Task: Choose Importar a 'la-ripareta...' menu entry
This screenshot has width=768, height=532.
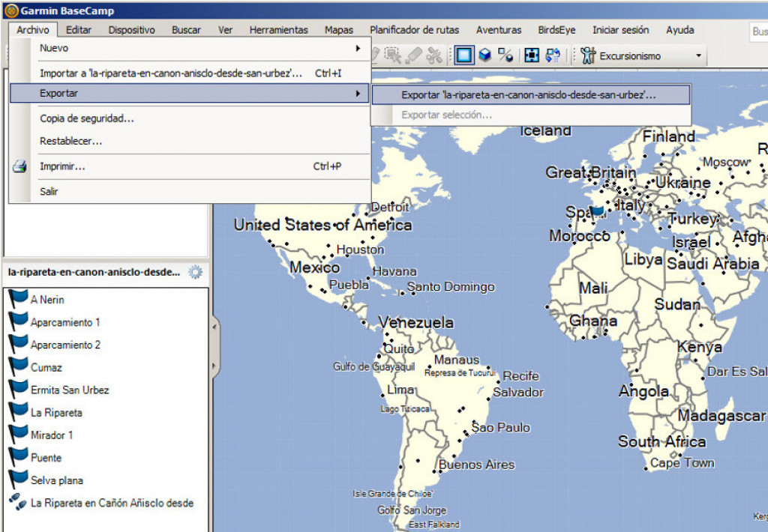Action: (x=188, y=73)
